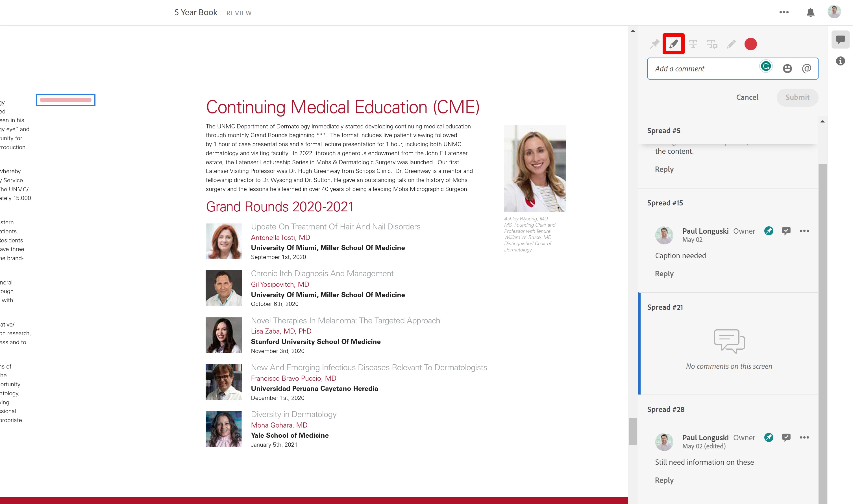Mark Spread #15 comment as resolved

click(786, 231)
